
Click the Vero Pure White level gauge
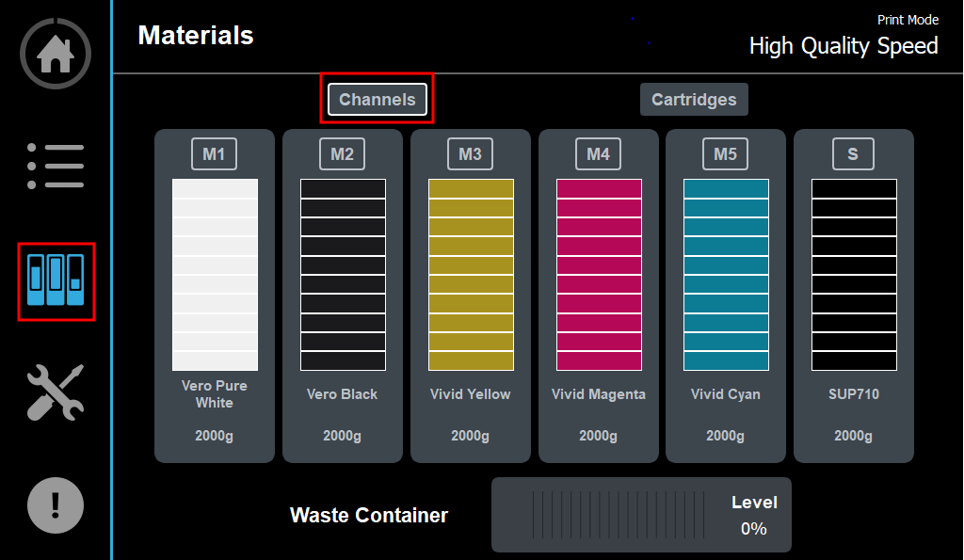[x=215, y=275]
